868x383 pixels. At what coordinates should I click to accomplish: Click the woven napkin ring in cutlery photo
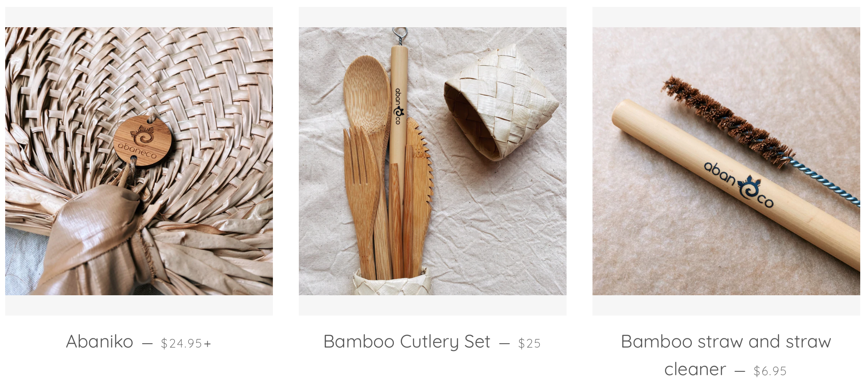click(500, 103)
